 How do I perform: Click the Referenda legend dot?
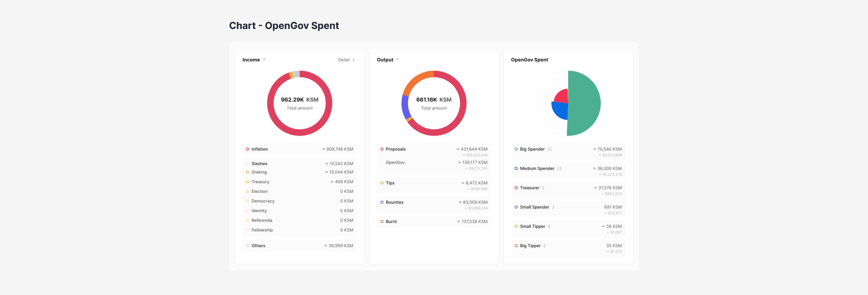pos(248,220)
